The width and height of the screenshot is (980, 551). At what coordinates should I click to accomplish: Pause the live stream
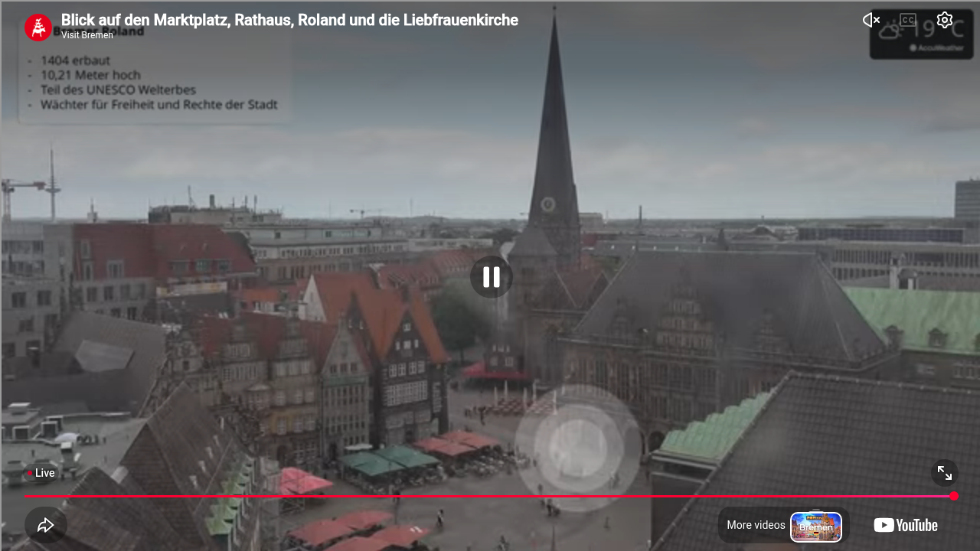(492, 277)
